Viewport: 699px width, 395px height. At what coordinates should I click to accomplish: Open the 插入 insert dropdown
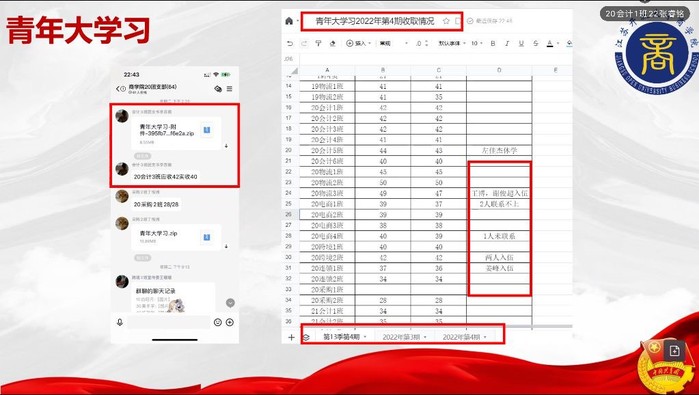[358, 43]
